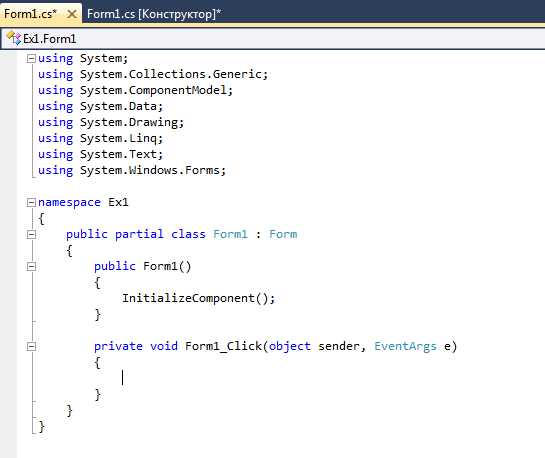Collapse the Form1 class definition
545x458 pixels.
pos(31,235)
